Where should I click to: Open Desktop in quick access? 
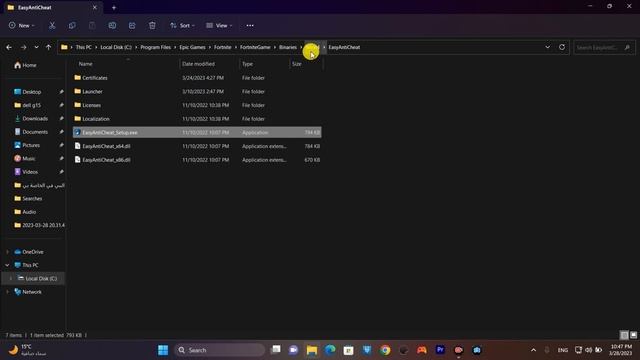click(x=31, y=92)
